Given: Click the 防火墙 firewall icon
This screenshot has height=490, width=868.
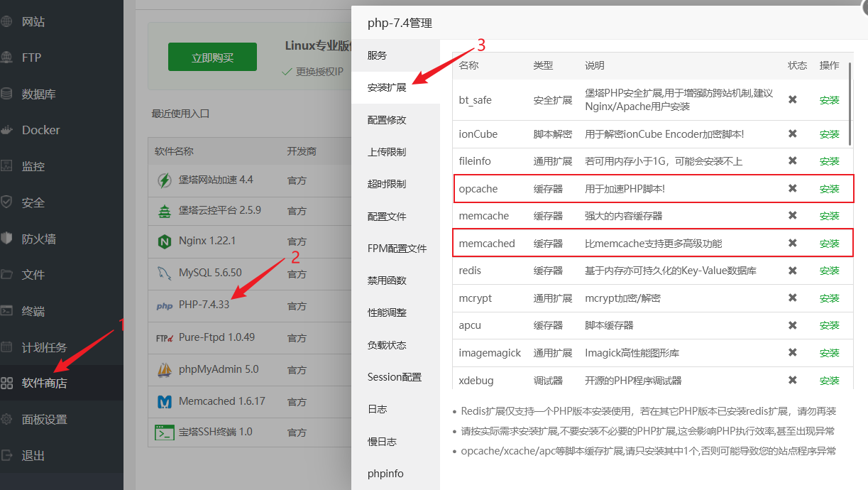Looking at the screenshot, I should 6,239.
